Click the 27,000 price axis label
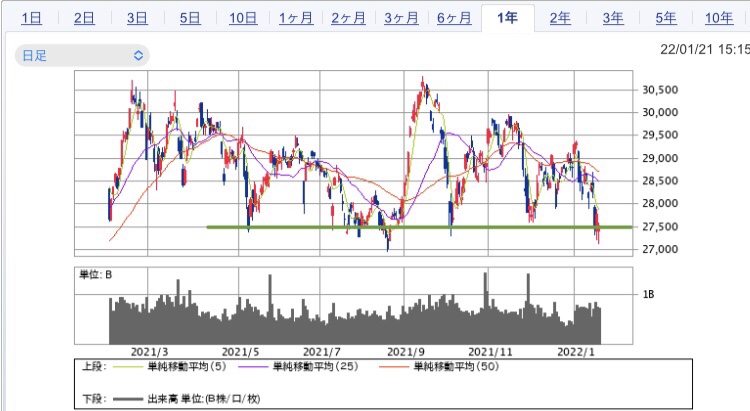The height and width of the screenshot is (411, 750). pos(660,249)
